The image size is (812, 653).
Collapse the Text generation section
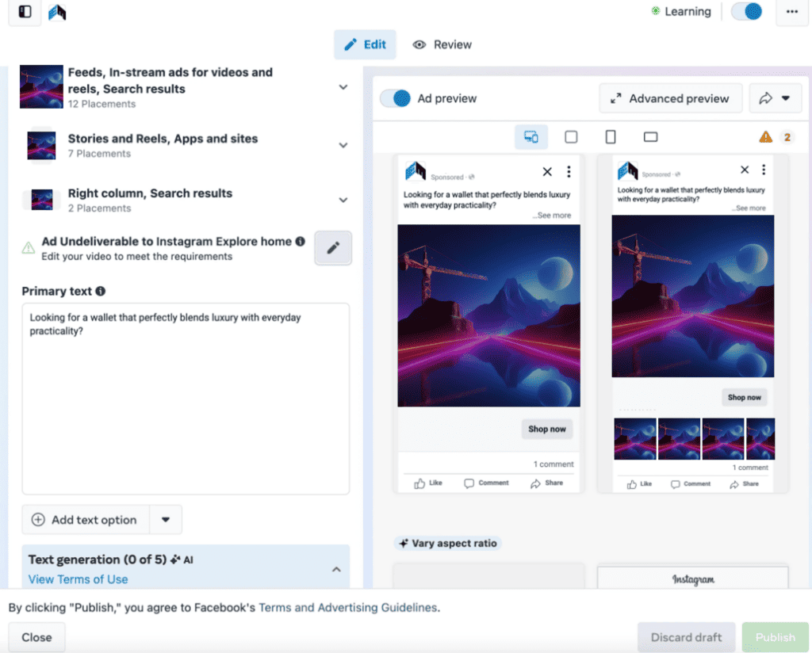[x=336, y=569]
